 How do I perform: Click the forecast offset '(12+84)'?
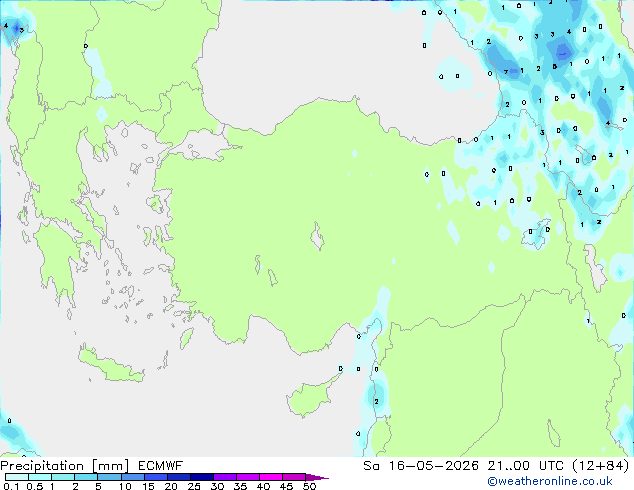(601, 466)
